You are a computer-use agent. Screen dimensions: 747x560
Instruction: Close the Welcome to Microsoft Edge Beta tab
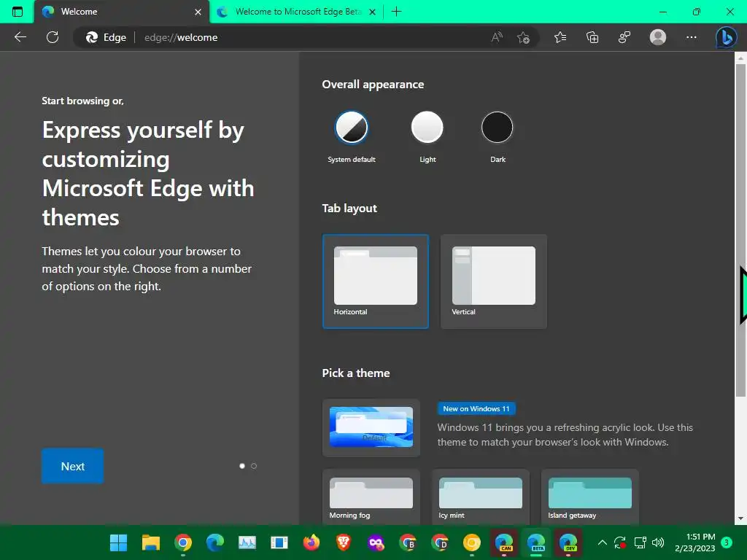click(x=373, y=12)
